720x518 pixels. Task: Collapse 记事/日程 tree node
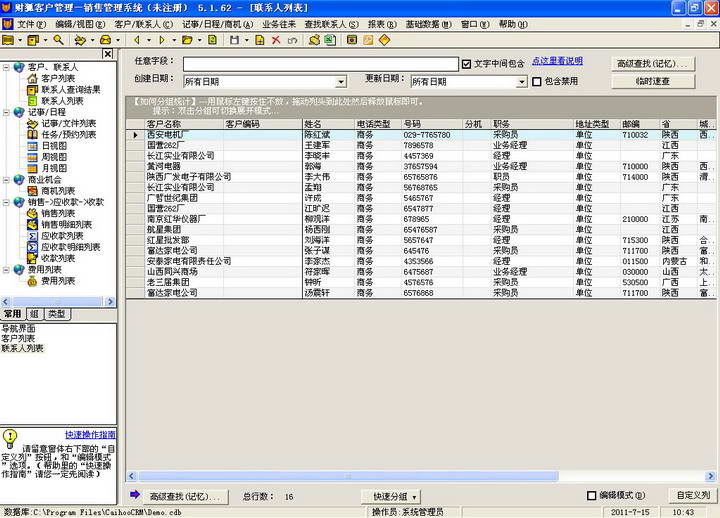[x=6, y=113]
